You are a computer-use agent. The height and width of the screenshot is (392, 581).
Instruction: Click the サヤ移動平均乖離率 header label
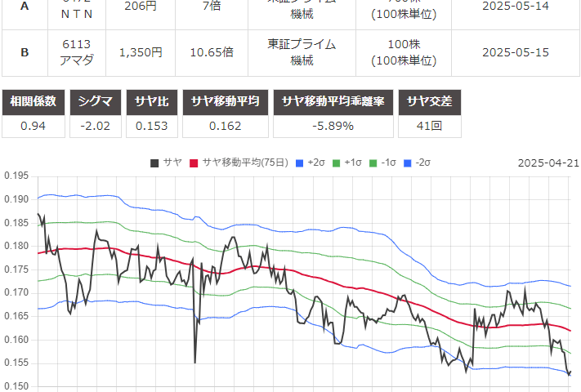click(333, 101)
